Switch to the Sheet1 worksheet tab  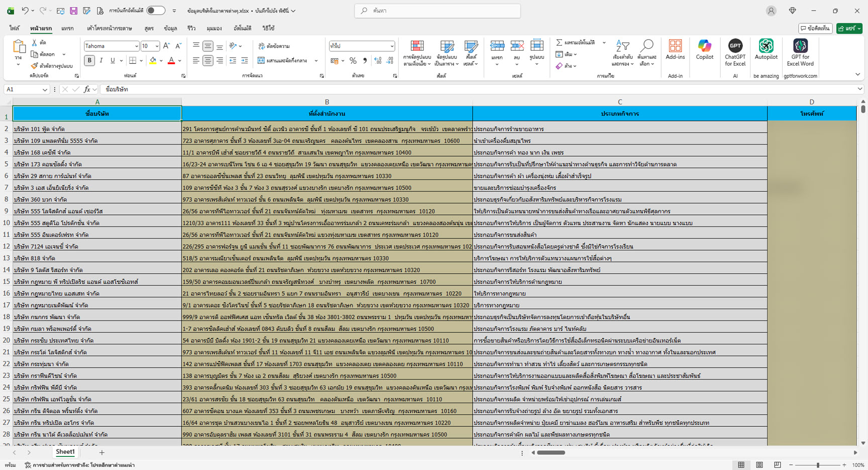tap(65, 452)
